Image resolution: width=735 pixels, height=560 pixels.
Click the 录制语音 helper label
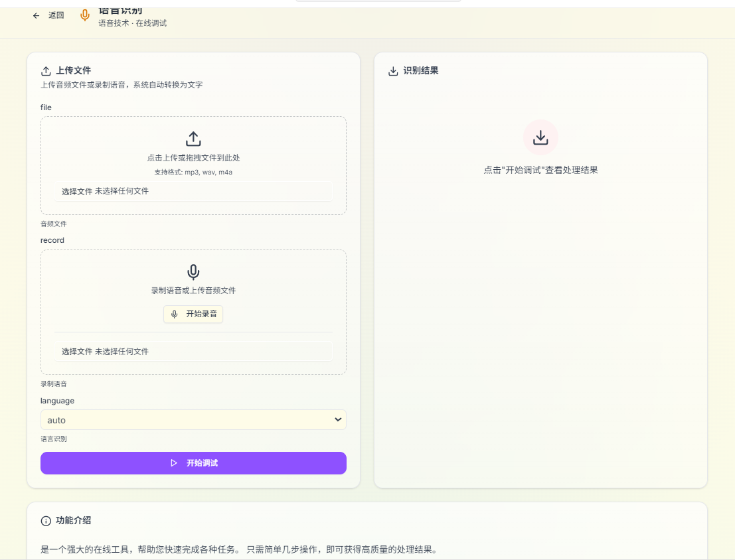pos(53,384)
